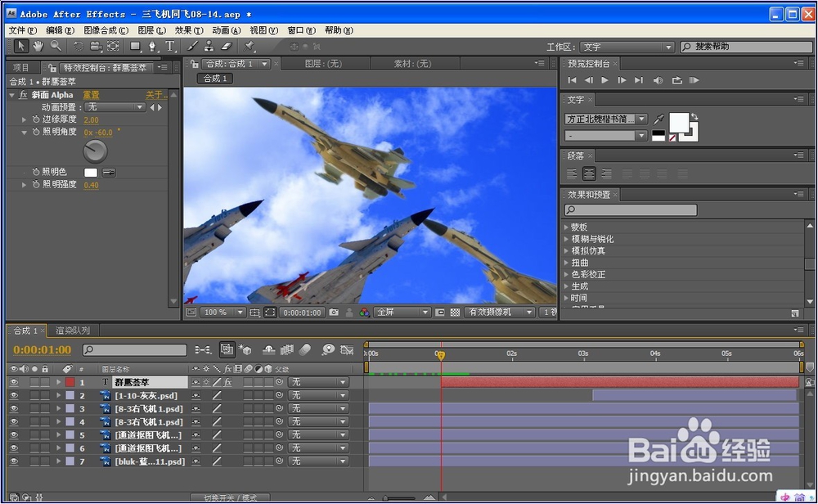The image size is (818, 504).
Task: Hide layer 7 [bluk-蓝...11.psd] eye
Action: pos(14,461)
